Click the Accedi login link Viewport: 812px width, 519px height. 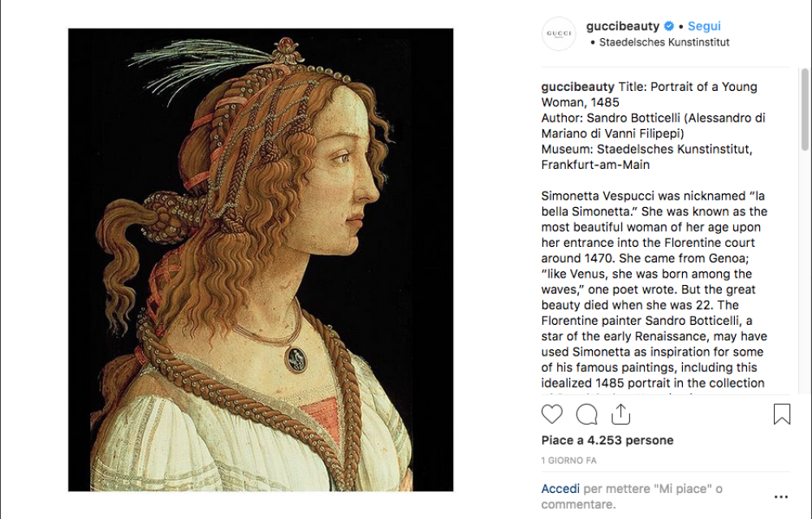pyautogui.click(x=560, y=489)
